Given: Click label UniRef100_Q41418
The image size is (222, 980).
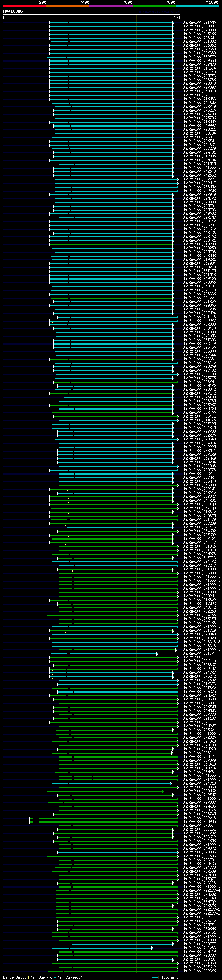Looking at the screenshot, I should [199, 317].
